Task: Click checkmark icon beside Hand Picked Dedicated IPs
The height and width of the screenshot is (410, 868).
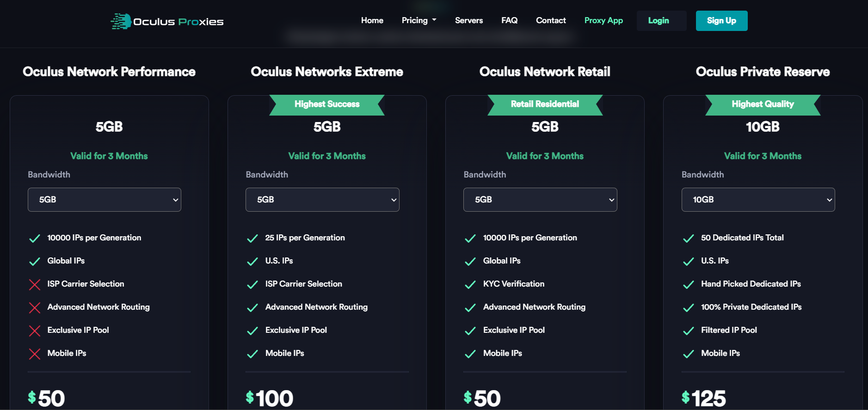Action: pyautogui.click(x=689, y=284)
